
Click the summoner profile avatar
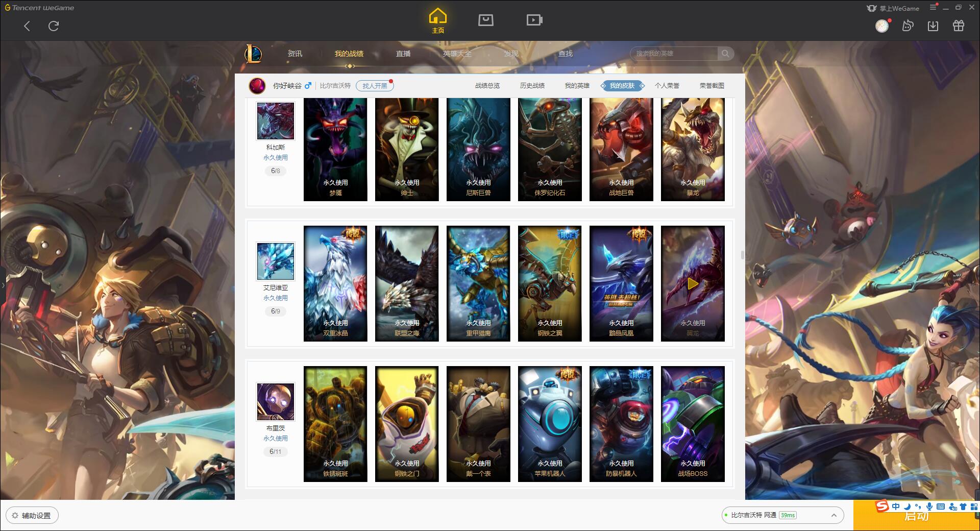[x=257, y=85]
